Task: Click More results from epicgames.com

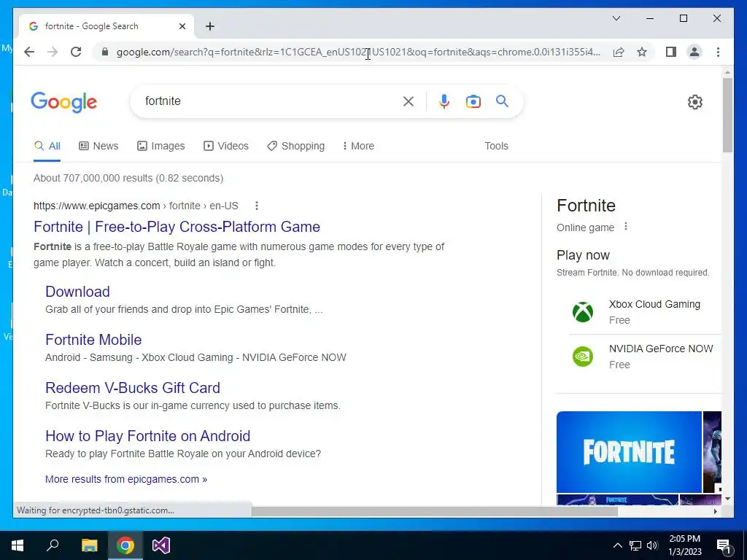Action: click(x=126, y=479)
